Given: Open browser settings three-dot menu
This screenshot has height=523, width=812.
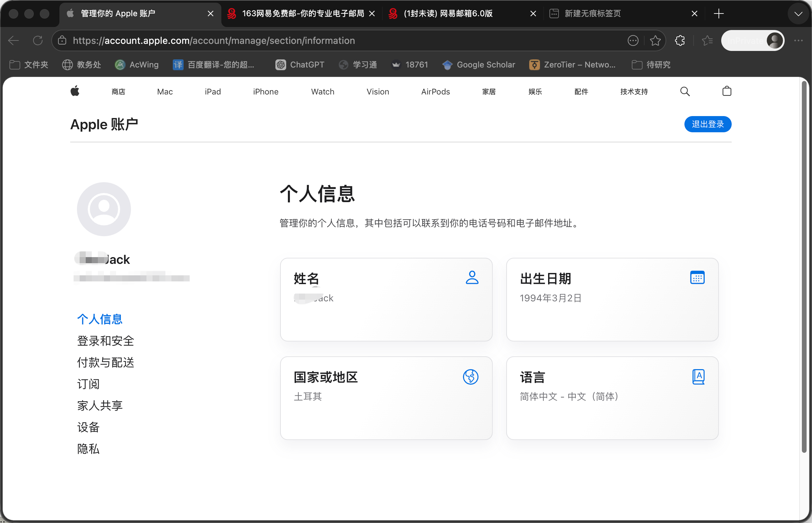Looking at the screenshot, I should pos(799,41).
